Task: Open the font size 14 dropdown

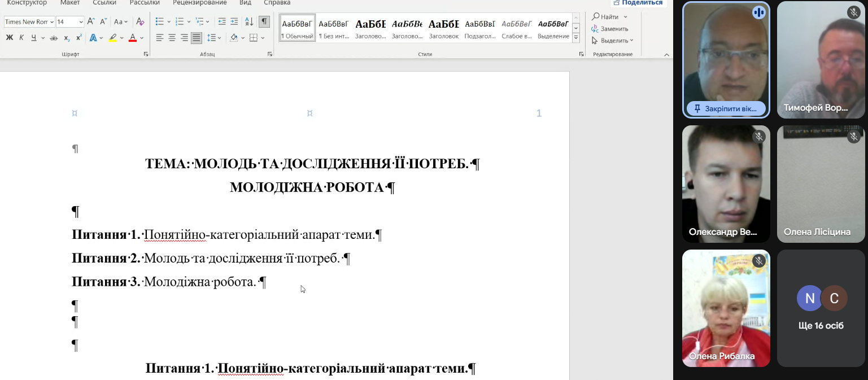Action: coord(81,22)
